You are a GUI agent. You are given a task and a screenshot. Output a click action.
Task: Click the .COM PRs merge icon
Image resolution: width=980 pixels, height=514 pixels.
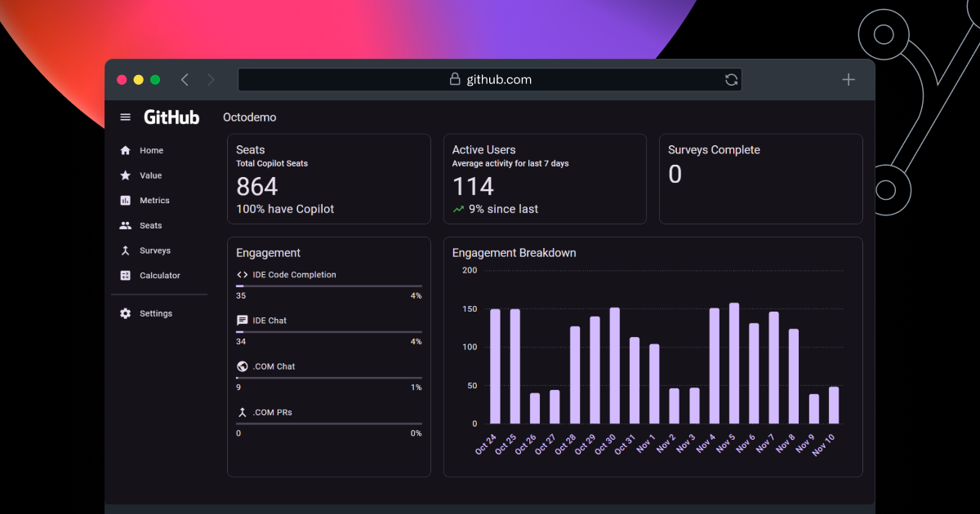(x=243, y=413)
